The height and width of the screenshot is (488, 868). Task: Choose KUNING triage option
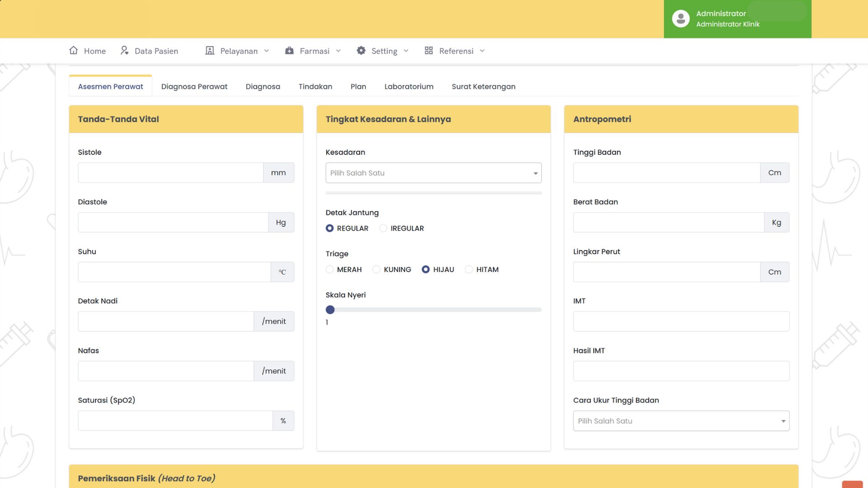[376, 269]
